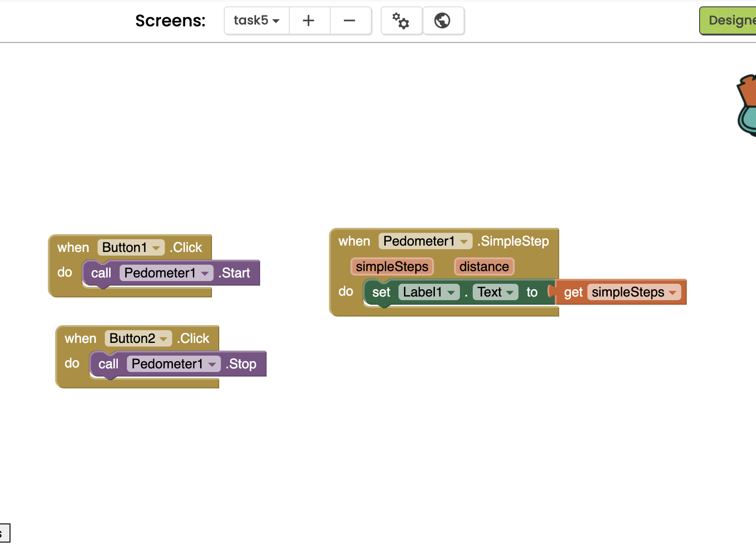Open Label1 component dropdown in set block
Image resolution: width=756 pixels, height=553 pixels.
[x=429, y=292]
